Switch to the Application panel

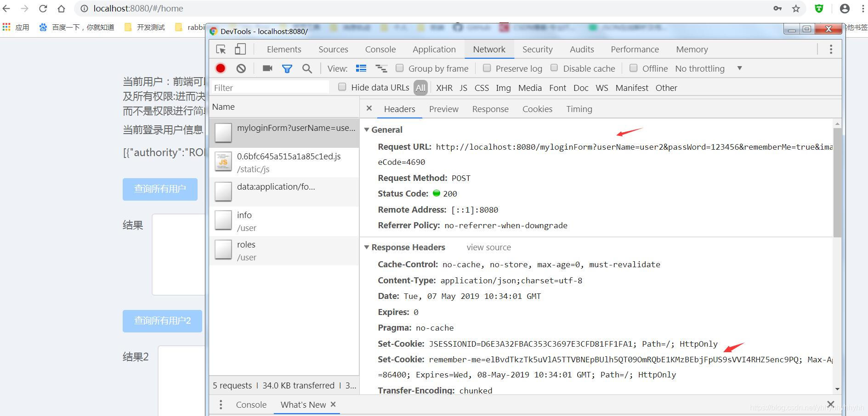click(x=434, y=49)
